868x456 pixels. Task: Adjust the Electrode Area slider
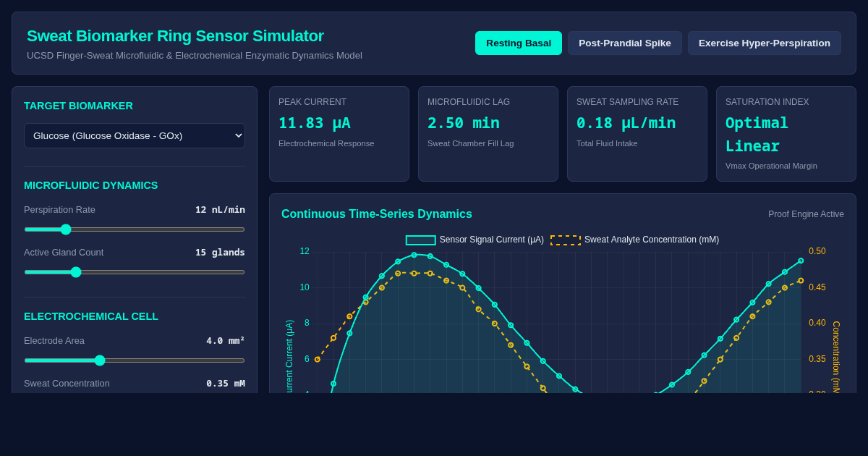(x=135, y=360)
